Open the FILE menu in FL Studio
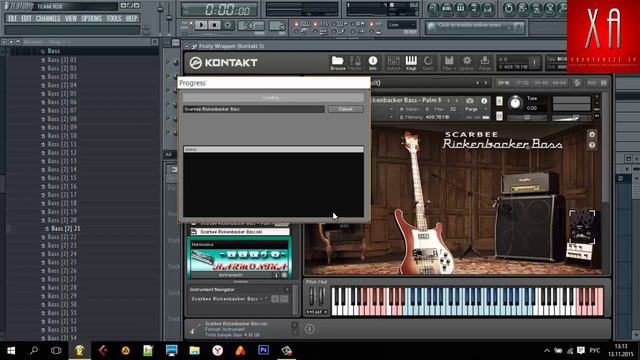This screenshot has width=640, height=360. tap(12, 18)
